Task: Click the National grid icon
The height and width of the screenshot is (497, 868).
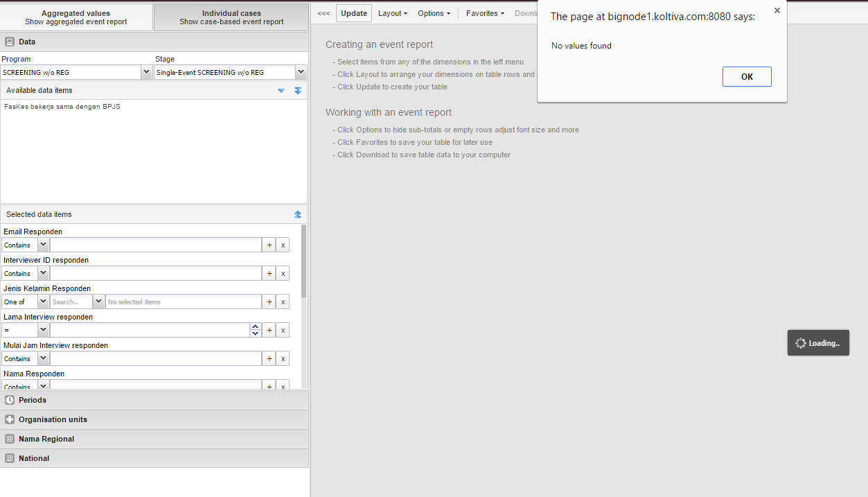Action: pos(10,458)
